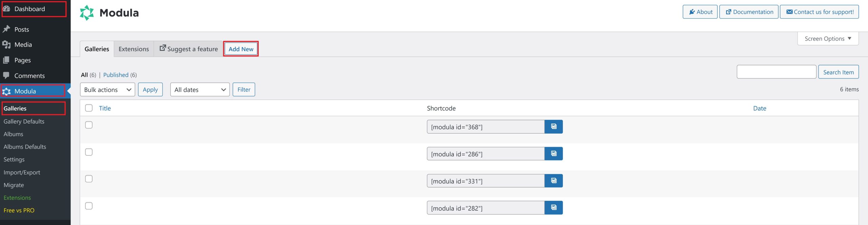Open Comments via its sidebar icon
The width and height of the screenshot is (868, 225).
(x=6, y=75)
